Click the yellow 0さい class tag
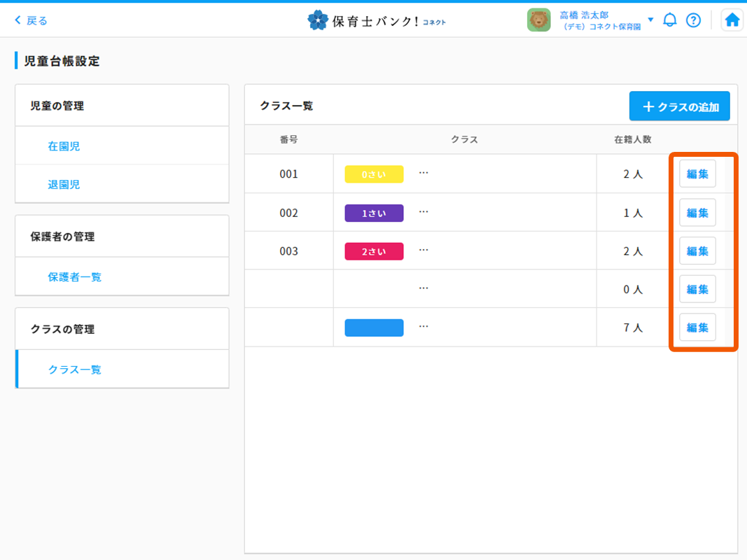Screen dimensions: 747x560 374,174
